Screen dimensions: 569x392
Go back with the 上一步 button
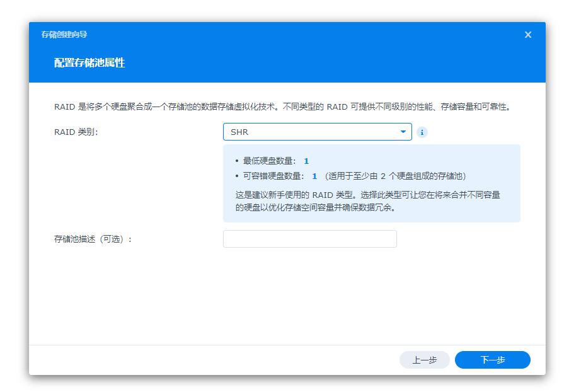pyautogui.click(x=425, y=360)
